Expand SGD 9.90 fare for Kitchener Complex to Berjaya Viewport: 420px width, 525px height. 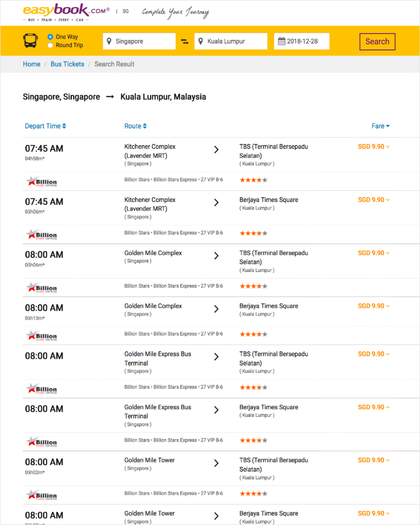point(374,200)
